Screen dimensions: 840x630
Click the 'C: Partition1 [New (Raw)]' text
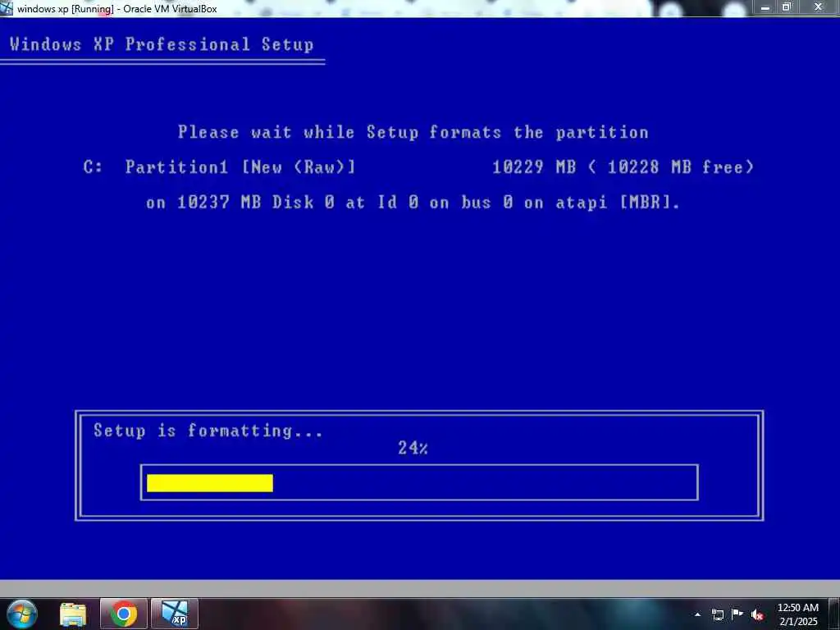tap(220, 167)
